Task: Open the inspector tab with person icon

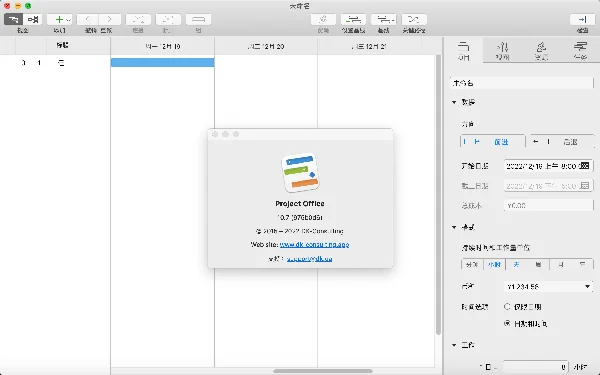Action: tap(541, 51)
